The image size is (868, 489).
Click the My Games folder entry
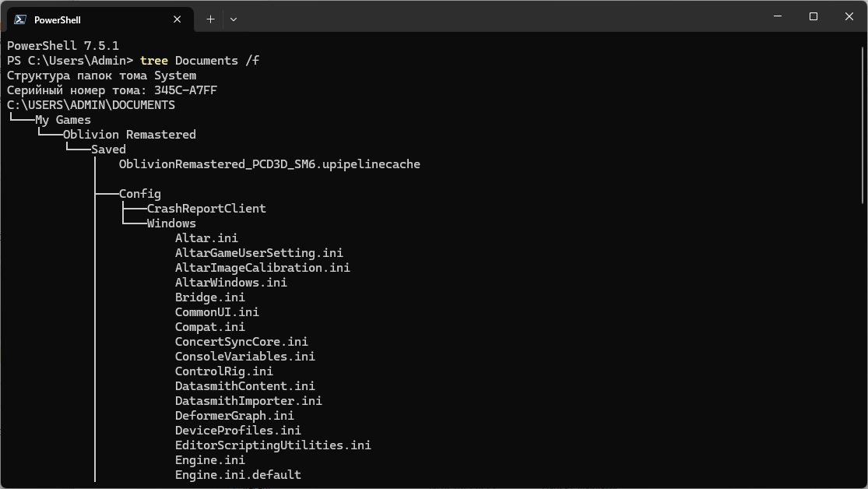(63, 120)
